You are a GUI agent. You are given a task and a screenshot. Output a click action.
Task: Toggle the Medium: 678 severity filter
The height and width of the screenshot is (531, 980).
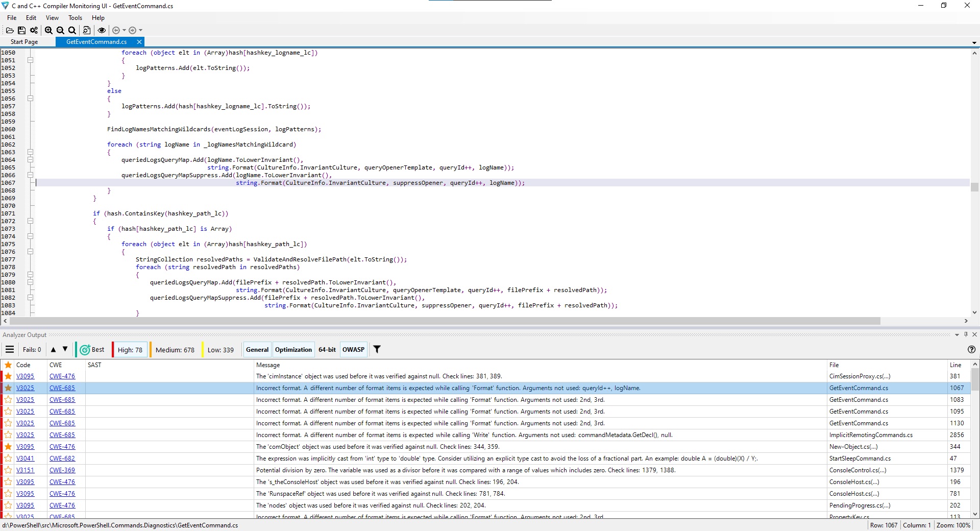point(175,350)
